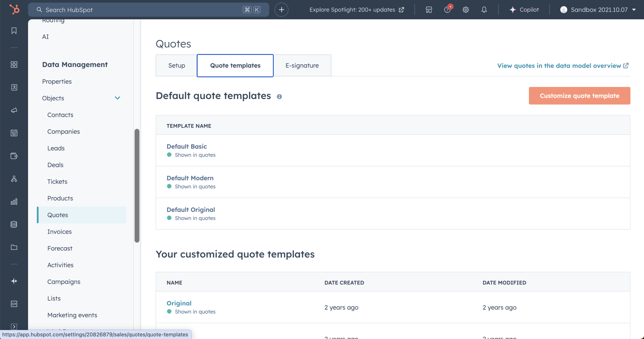Open the Notifications bell icon
This screenshot has height=339, width=644.
(484, 10)
